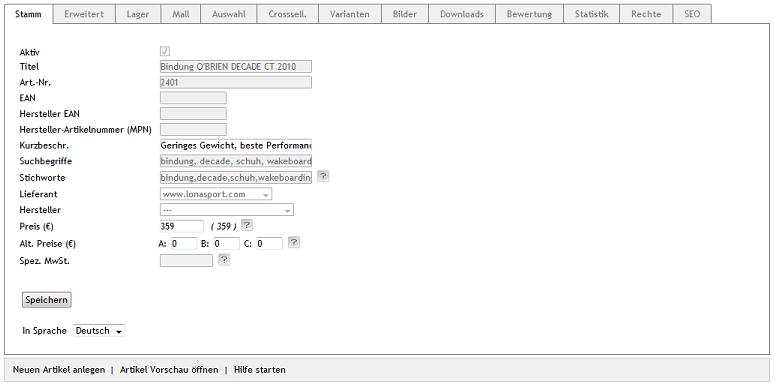
Task: Click the Suchbegriffe input field
Action: (x=236, y=162)
